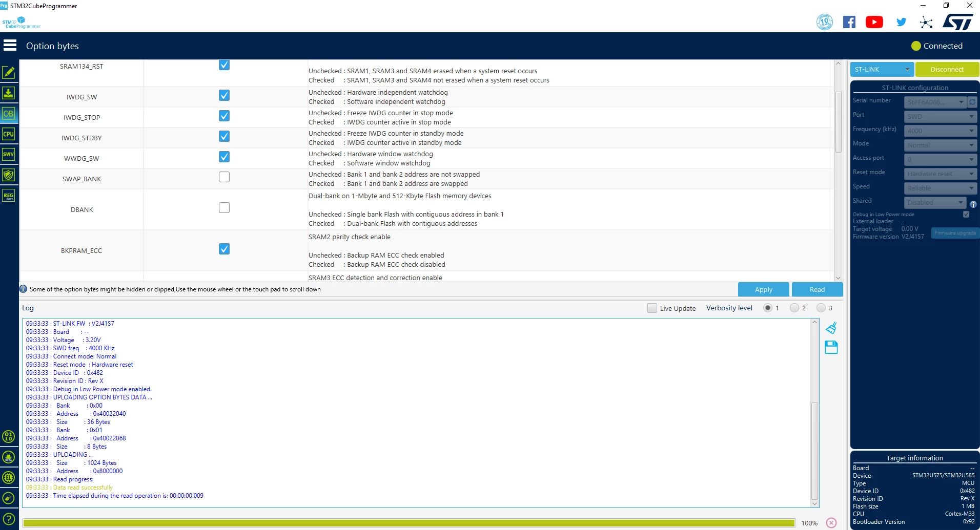Click the link sidebar icon above help
Image resolution: width=980 pixels, height=530 pixels.
point(9,498)
